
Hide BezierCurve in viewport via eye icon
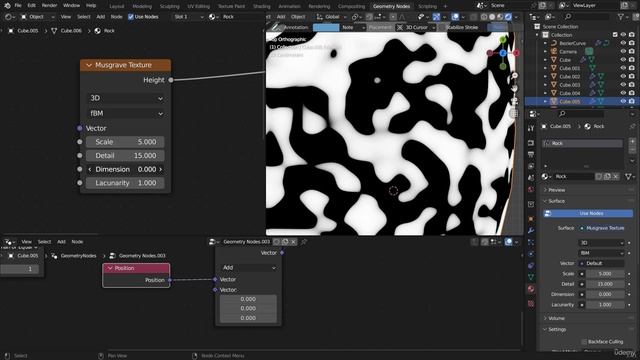point(623,43)
